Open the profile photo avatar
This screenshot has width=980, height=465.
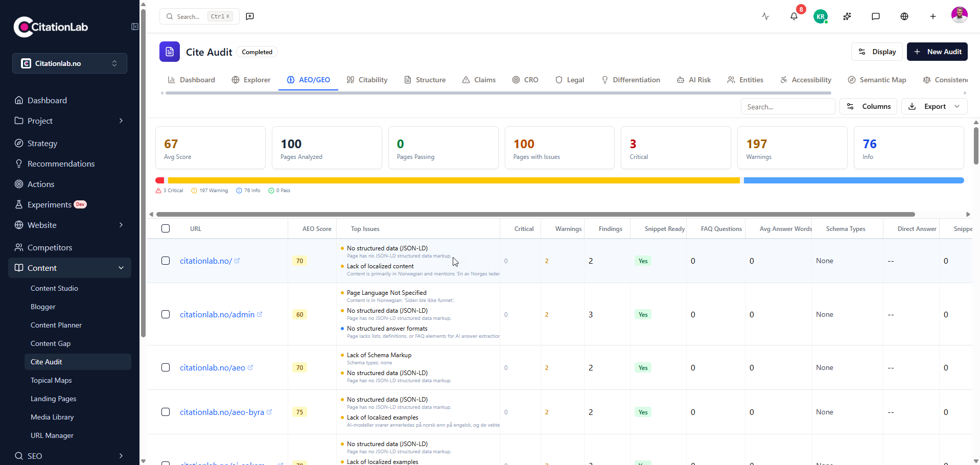point(960,15)
